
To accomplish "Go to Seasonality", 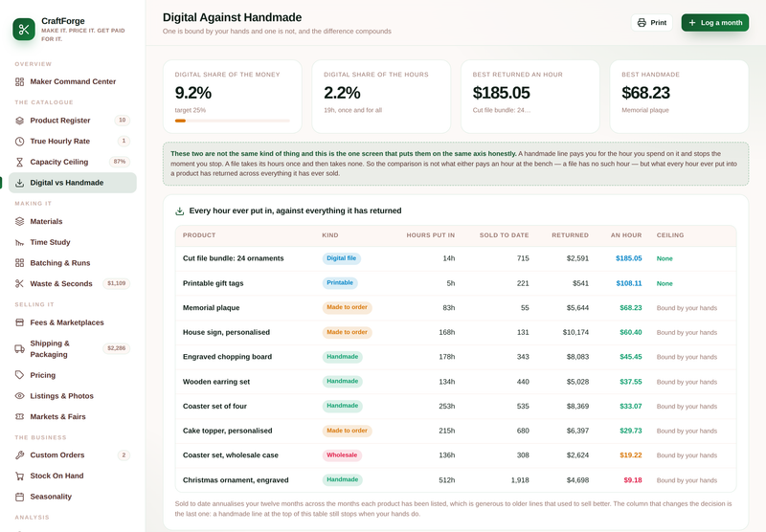I will [73, 497].
